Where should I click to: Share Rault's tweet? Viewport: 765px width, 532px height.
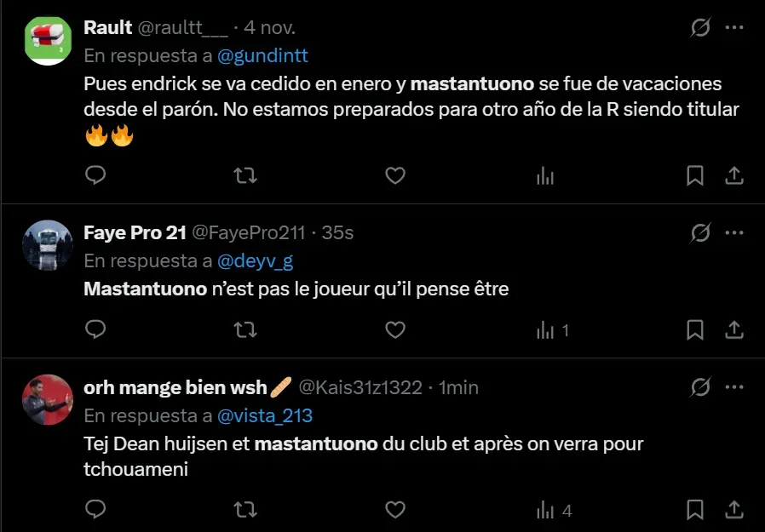click(733, 175)
